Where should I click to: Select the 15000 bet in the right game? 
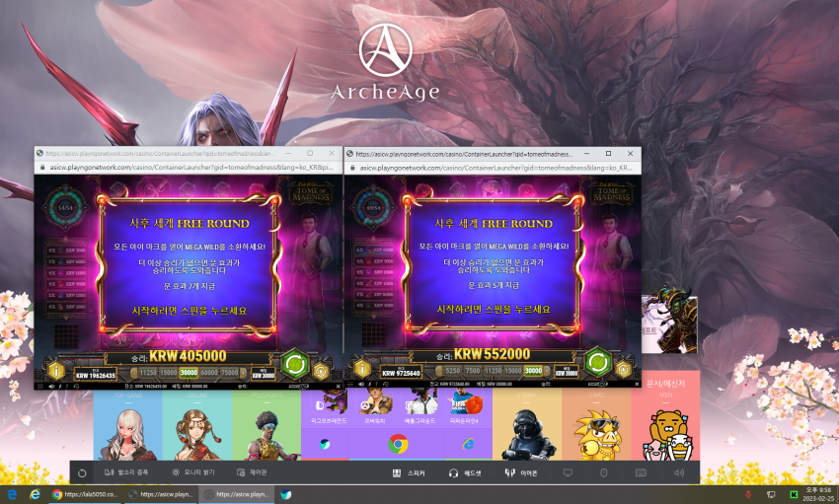click(512, 371)
